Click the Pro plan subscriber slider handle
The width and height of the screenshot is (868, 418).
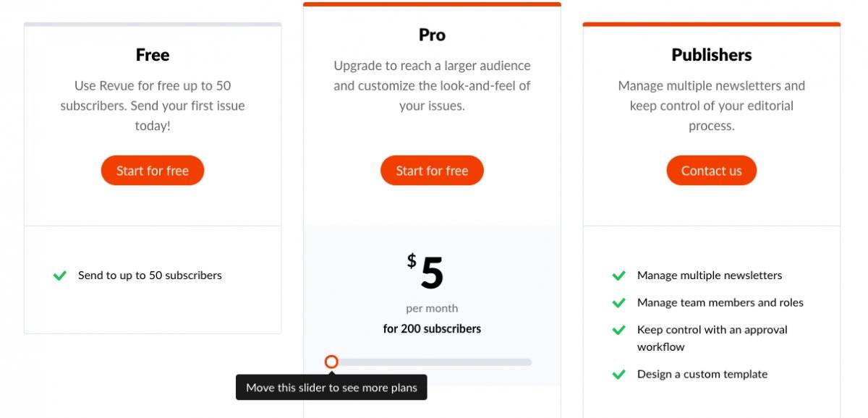(x=331, y=362)
